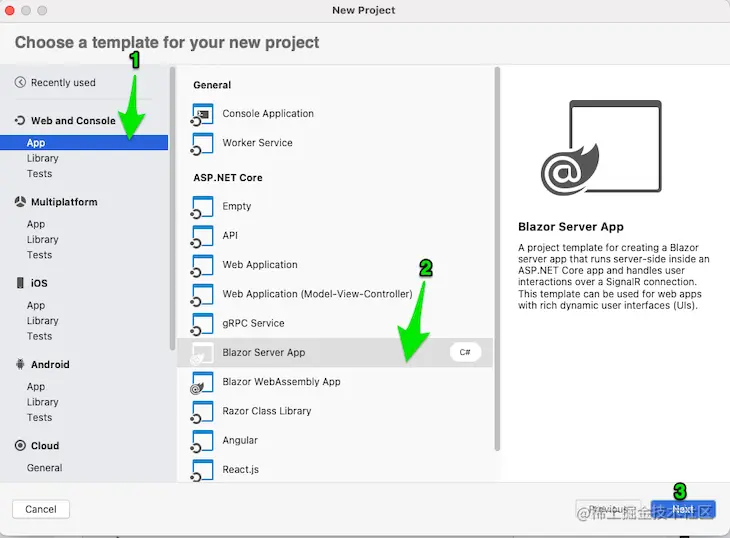Screen dimensions: 730x538
Task: Choose the Razor Class Library template
Action: click(x=334, y=411)
